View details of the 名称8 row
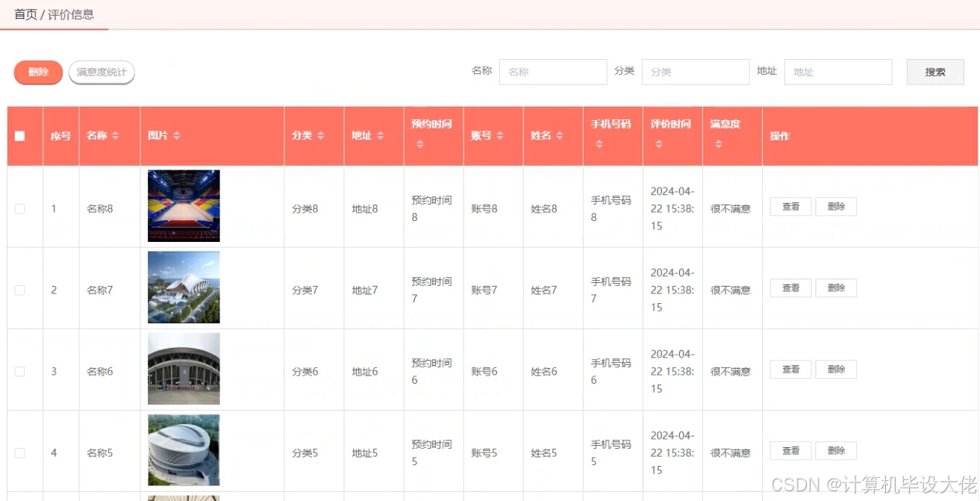This screenshot has width=980, height=501. 790,207
